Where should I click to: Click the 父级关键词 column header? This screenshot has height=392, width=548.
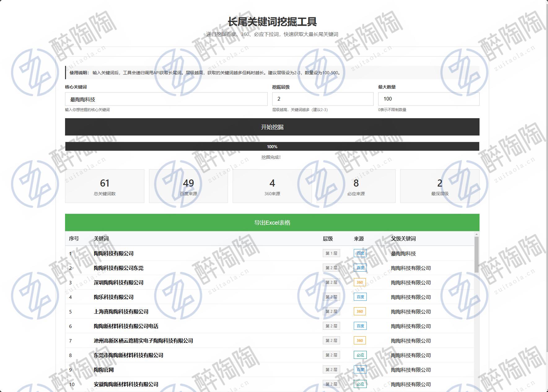(x=403, y=239)
